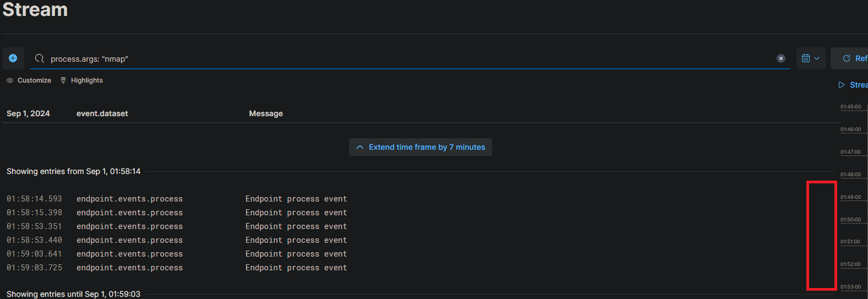The image size is (868, 299).
Task: Open the Customize view options
Action: (x=29, y=80)
